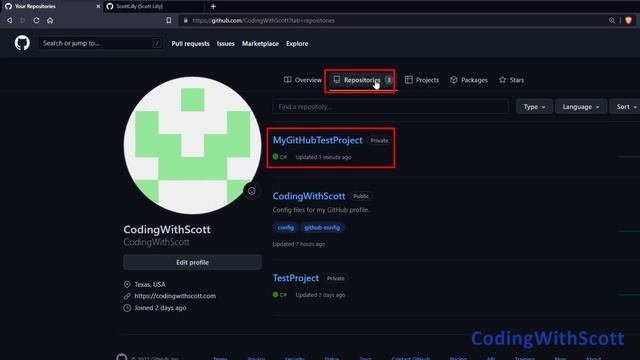
Task: Reload the page with refresh icon
Action: 36,20
